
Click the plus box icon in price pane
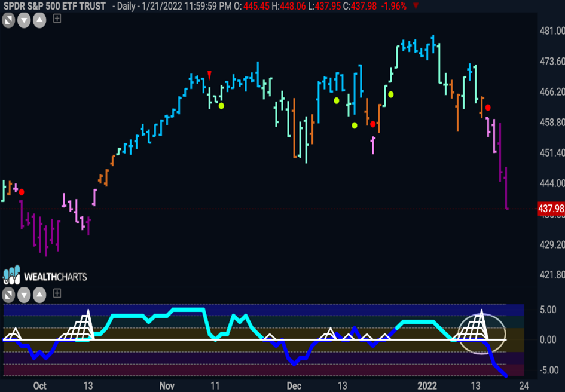click(x=57, y=19)
